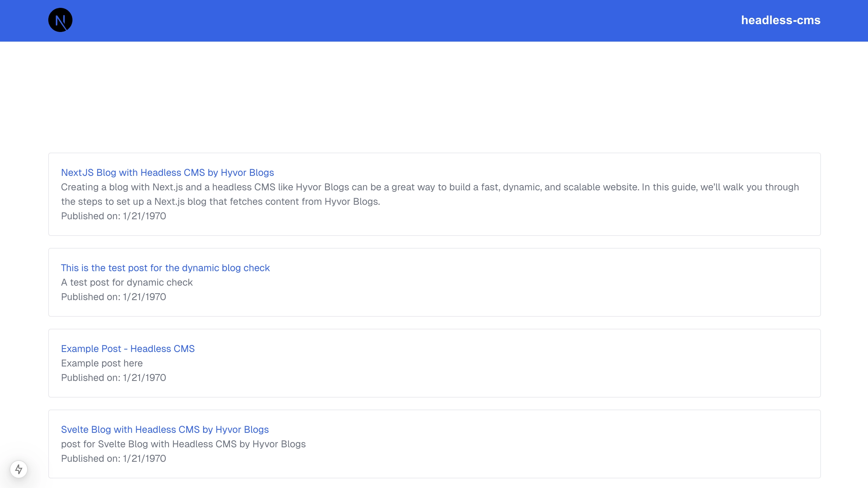Click the Next.js logo in header
This screenshot has height=488, width=868.
tap(60, 20)
